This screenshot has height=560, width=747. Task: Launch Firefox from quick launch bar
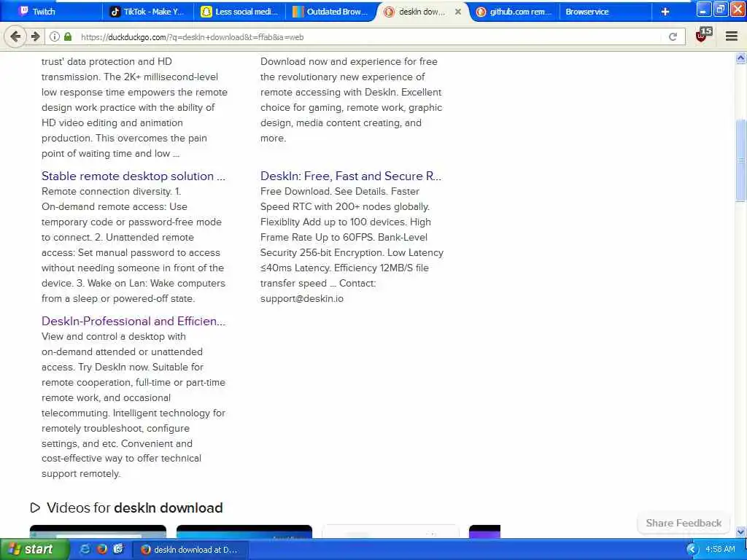point(101,549)
